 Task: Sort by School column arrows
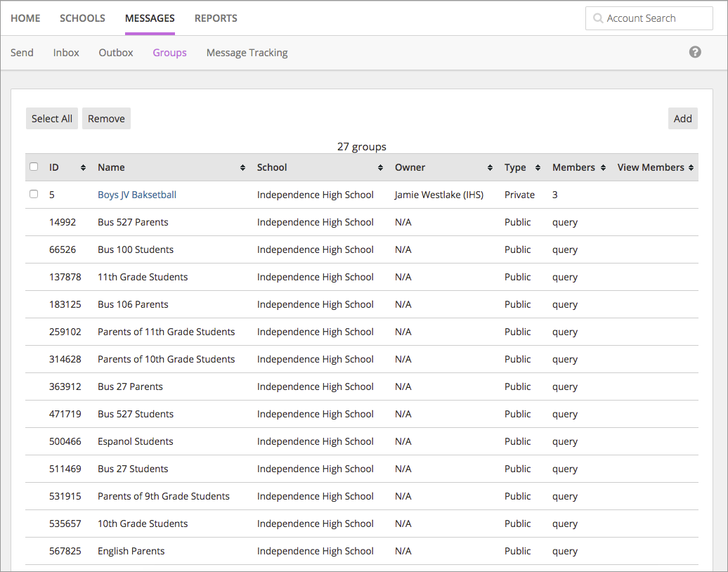380,168
